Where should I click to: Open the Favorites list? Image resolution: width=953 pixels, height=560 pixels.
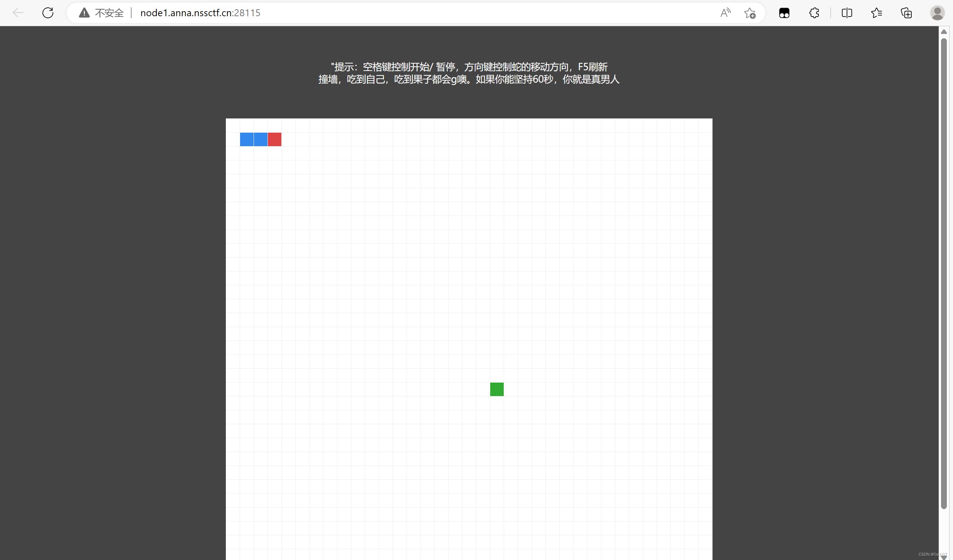point(877,13)
